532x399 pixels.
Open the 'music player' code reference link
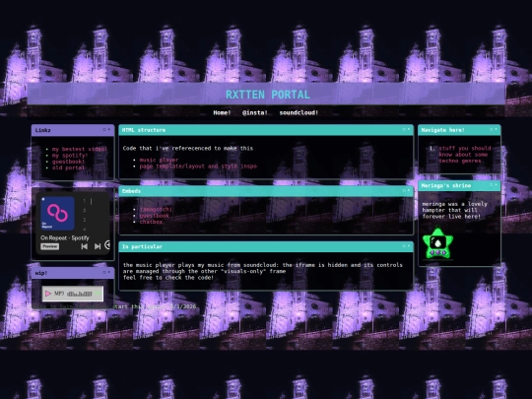point(159,160)
